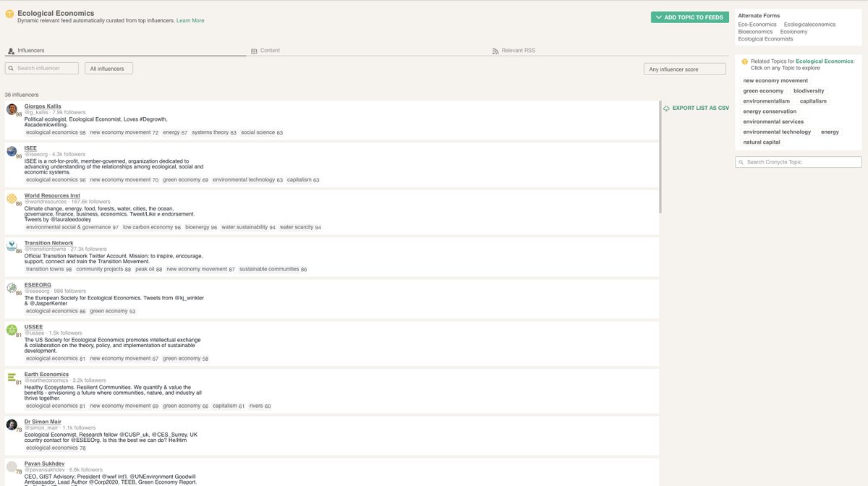Click the Related Topics lightbulb icon
Image resolution: width=868 pixels, height=486 pixels.
744,61
